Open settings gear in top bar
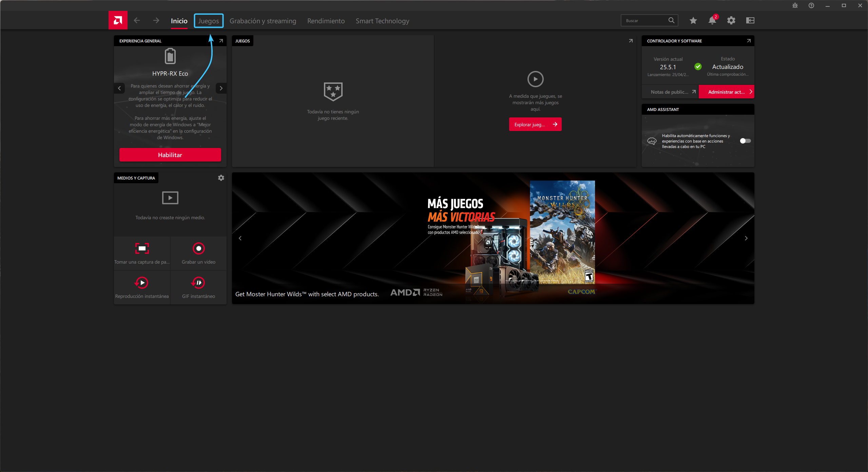Screen dimensions: 868x472 pos(731,20)
